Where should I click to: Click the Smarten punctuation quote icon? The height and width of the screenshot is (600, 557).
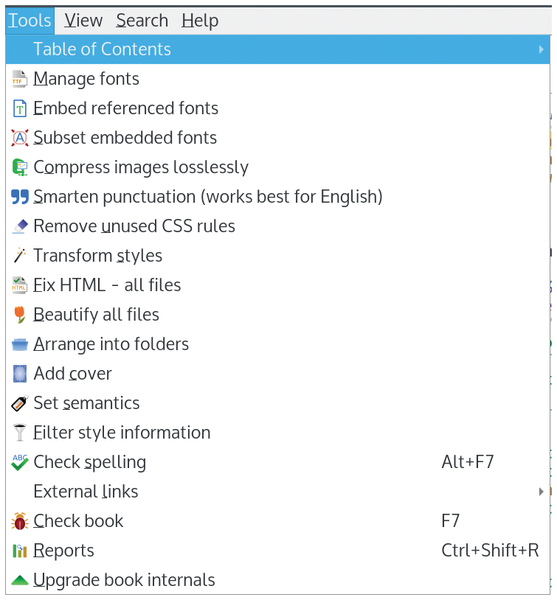click(x=19, y=197)
